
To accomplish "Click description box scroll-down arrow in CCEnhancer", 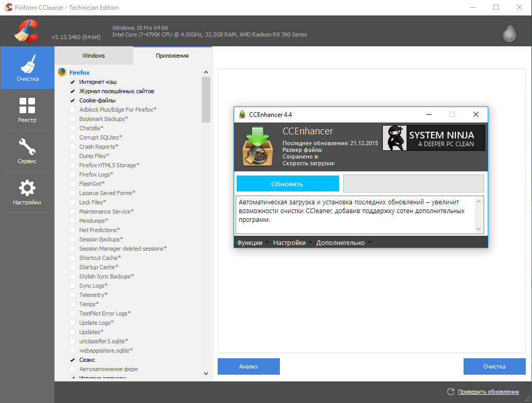I will [478, 229].
